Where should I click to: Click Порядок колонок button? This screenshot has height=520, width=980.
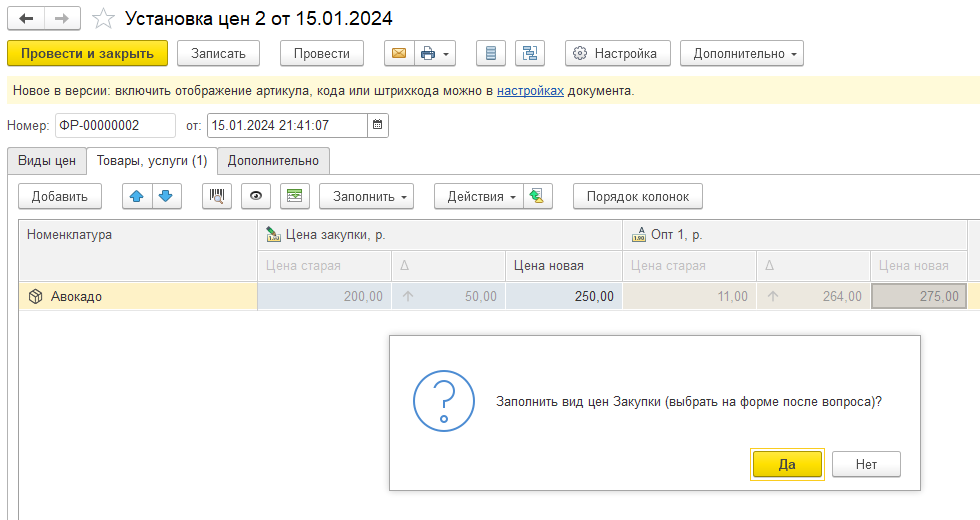[x=638, y=196]
